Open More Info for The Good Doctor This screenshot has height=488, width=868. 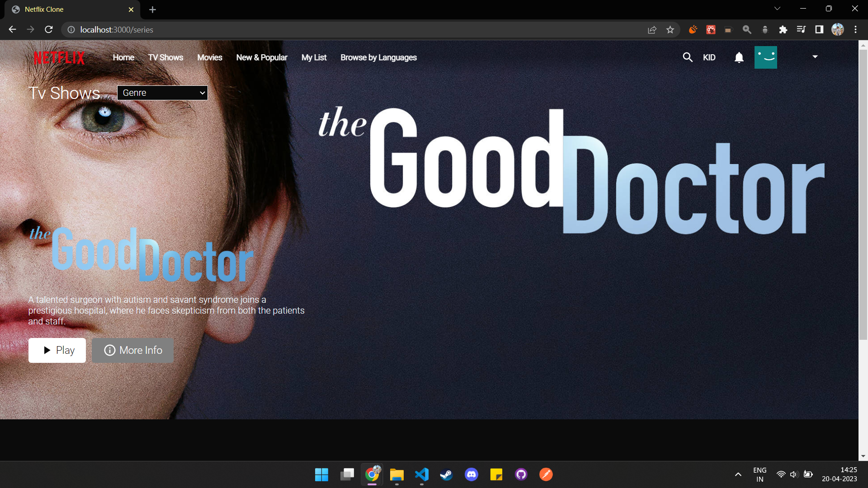(132, 350)
